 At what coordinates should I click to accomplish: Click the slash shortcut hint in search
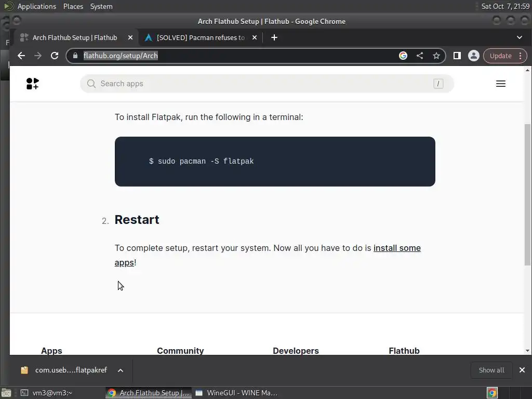point(438,84)
